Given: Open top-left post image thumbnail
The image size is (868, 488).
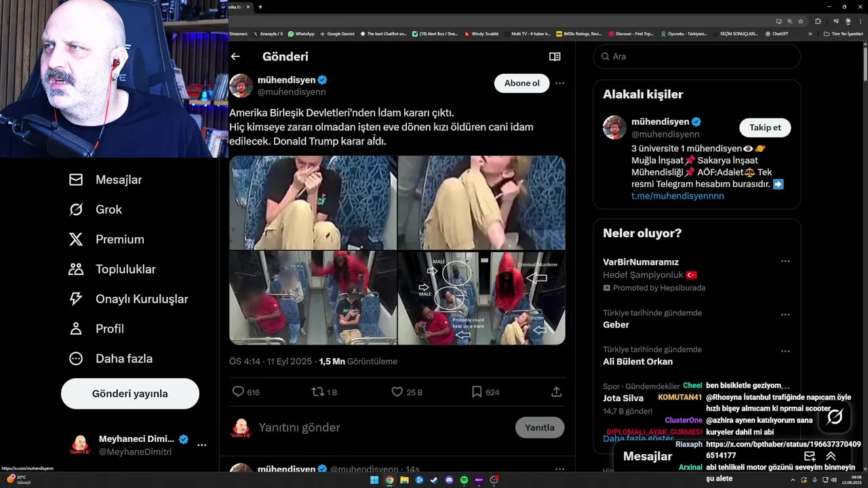Looking at the screenshot, I should click(x=313, y=203).
